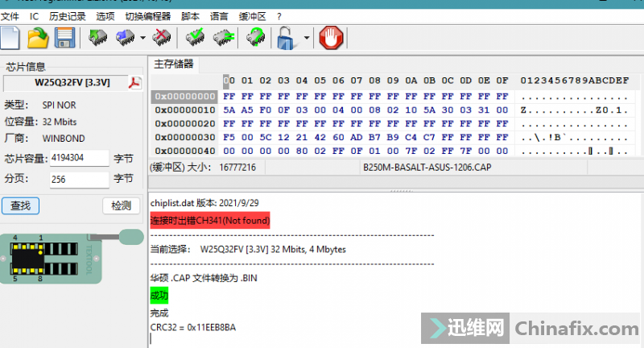Open file using yellow folder icon
The width and height of the screenshot is (644, 348).
pos(38,38)
